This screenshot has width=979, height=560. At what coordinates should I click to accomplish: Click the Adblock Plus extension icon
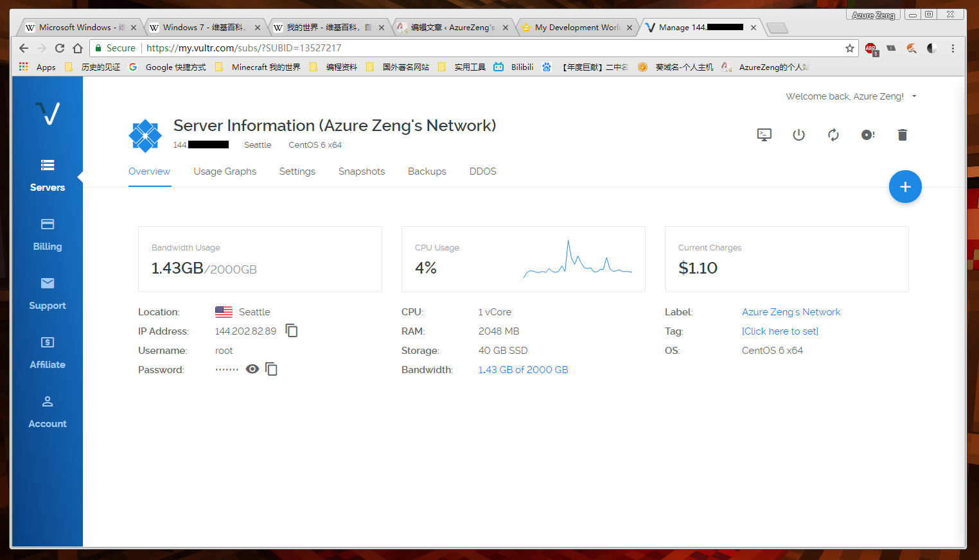tap(871, 49)
